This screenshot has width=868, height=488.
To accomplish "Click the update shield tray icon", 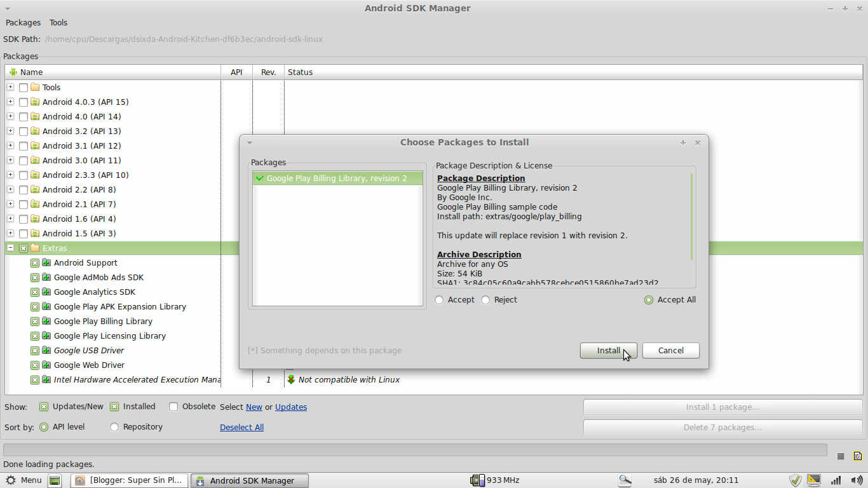I will click(x=795, y=480).
